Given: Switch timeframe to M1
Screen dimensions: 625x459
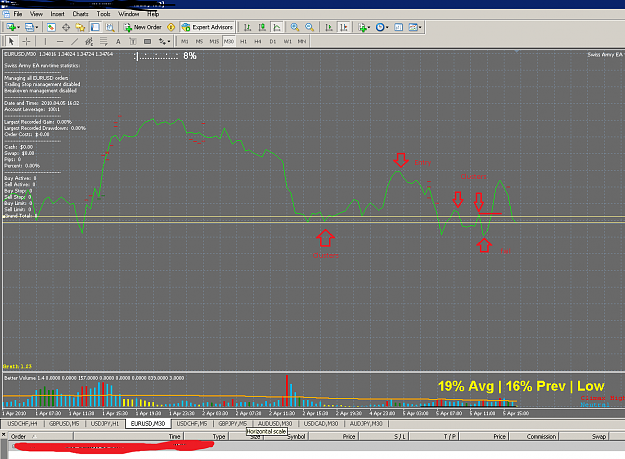Looking at the screenshot, I should pyautogui.click(x=185, y=41).
